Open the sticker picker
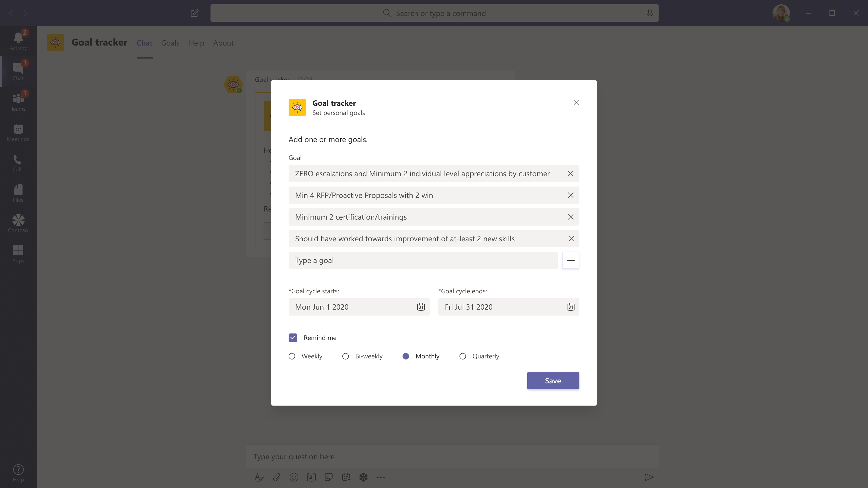The height and width of the screenshot is (488, 868). [328, 477]
